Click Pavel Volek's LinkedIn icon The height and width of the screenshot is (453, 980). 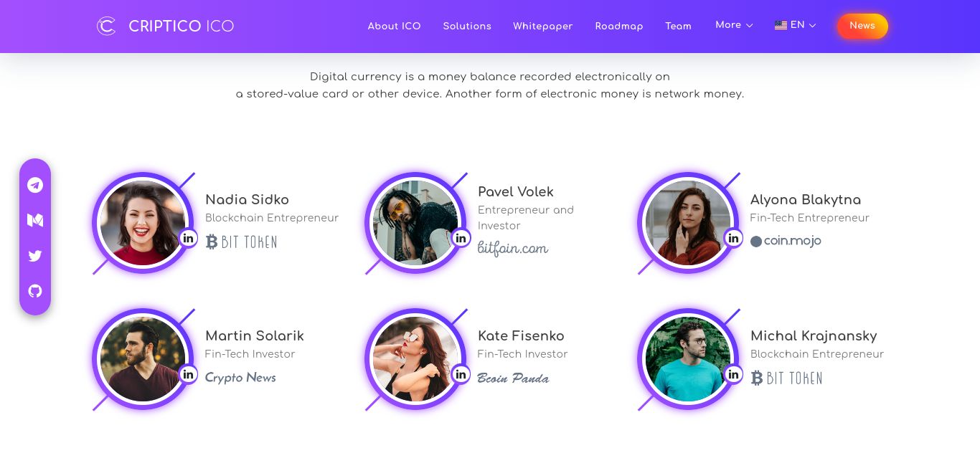point(461,238)
